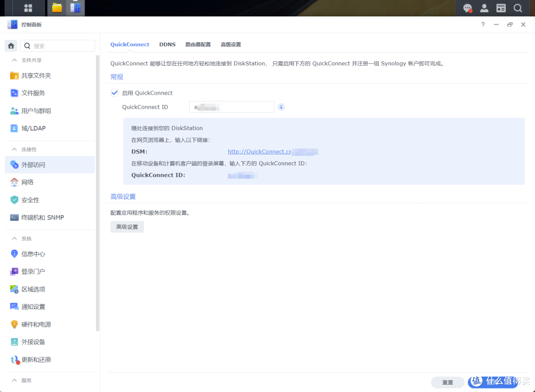Collapse the System (系统) section

pos(14,239)
